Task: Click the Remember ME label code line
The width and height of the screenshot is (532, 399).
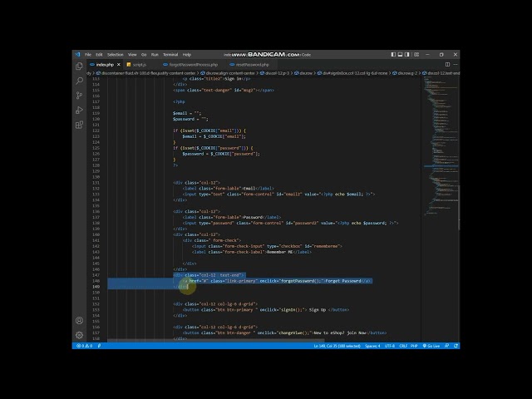Action: [251, 252]
